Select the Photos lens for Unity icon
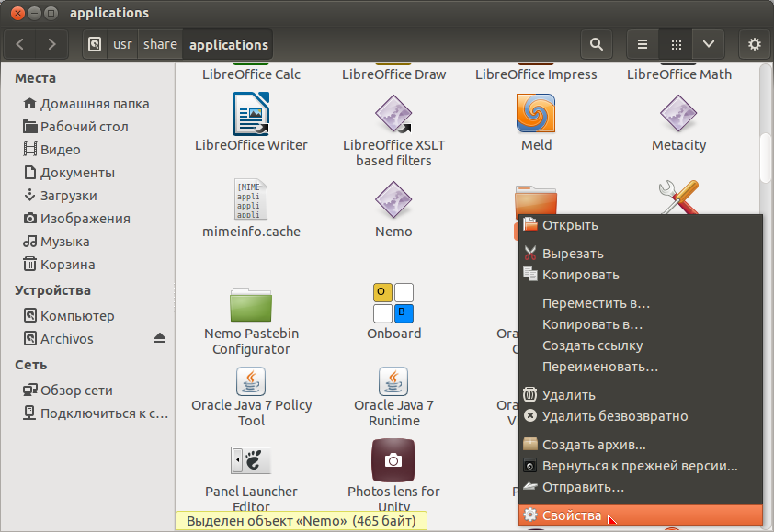Screen dimensions: 774x532 point(393,460)
